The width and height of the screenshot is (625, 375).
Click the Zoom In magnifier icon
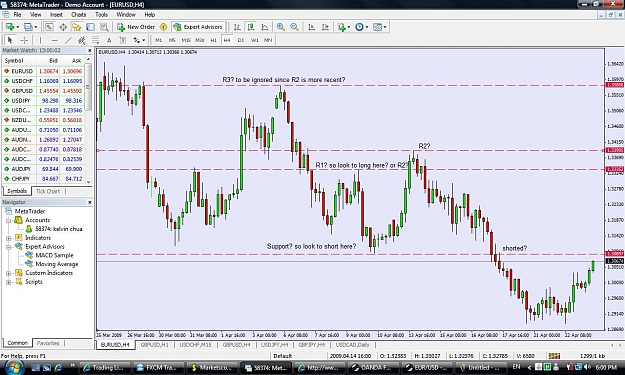(x=281, y=27)
